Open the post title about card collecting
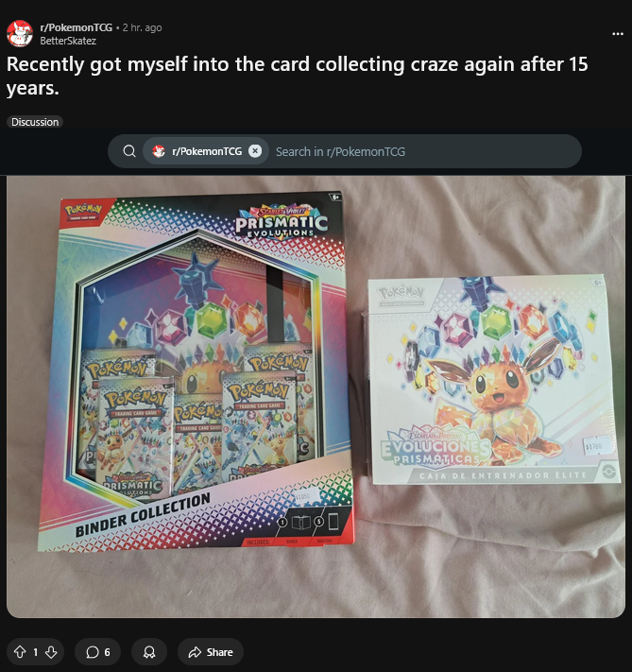 coord(297,76)
